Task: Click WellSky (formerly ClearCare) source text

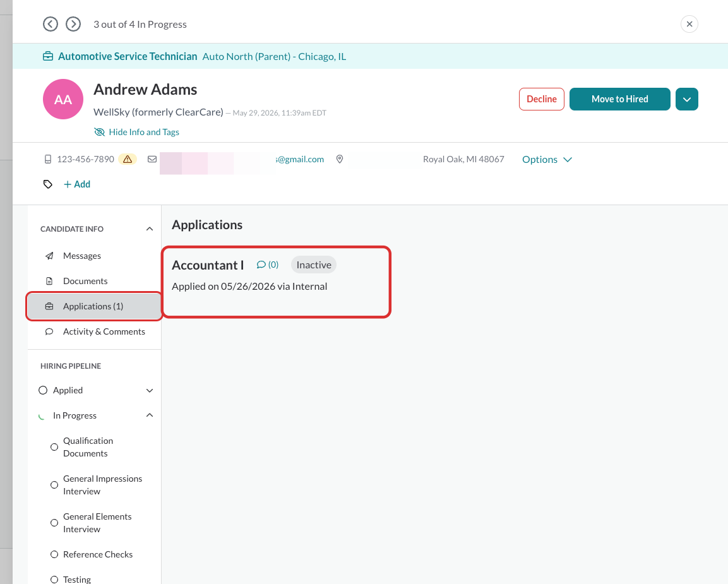Action: (x=158, y=112)
